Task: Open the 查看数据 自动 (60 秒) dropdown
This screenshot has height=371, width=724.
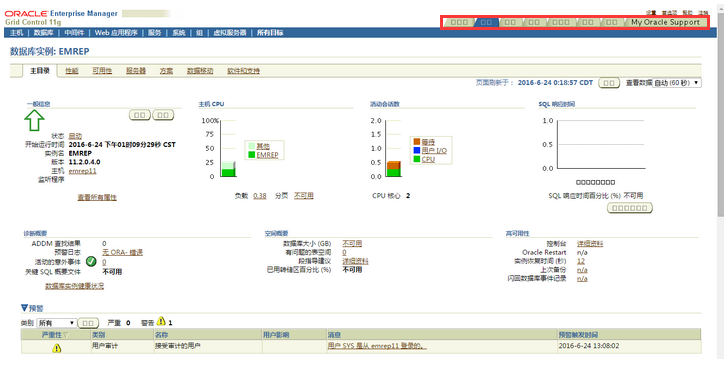Action: [x=676, y=83]
